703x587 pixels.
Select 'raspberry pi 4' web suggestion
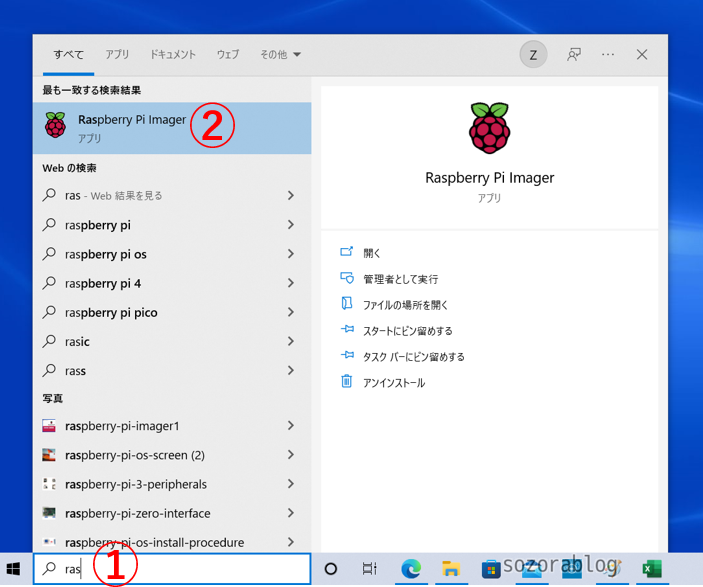pos(172,283)
